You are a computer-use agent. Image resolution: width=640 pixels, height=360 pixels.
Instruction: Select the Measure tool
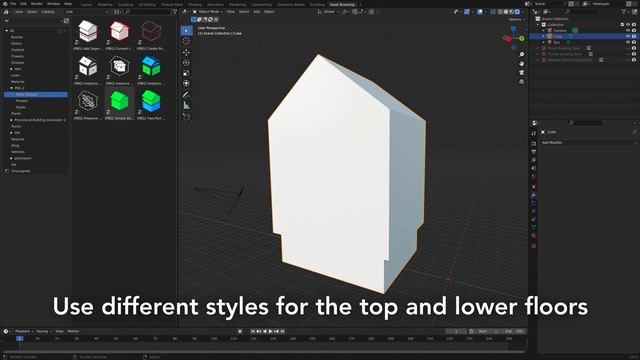(x=187, y=105)
